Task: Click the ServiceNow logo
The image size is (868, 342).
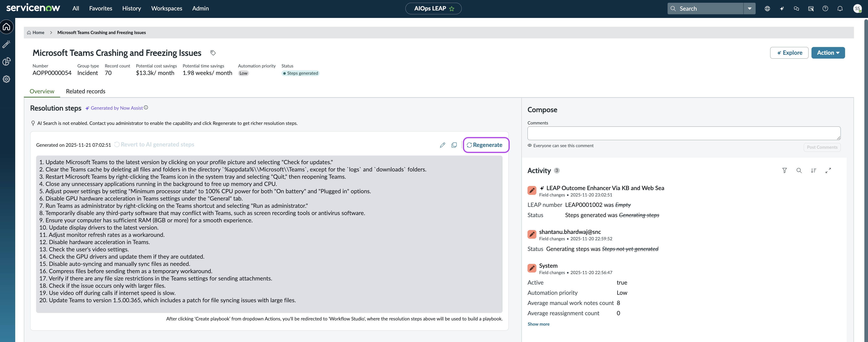Action: click(33, 8)
